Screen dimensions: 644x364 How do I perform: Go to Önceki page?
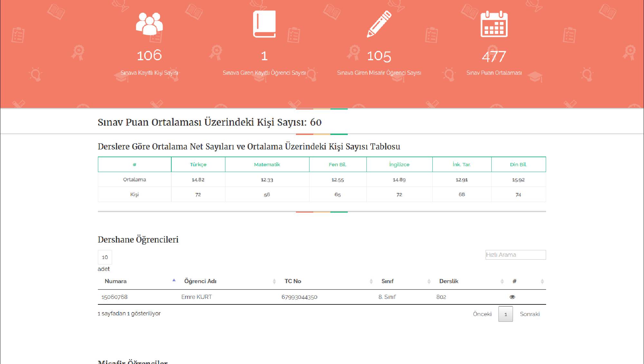tap(482, 314)
